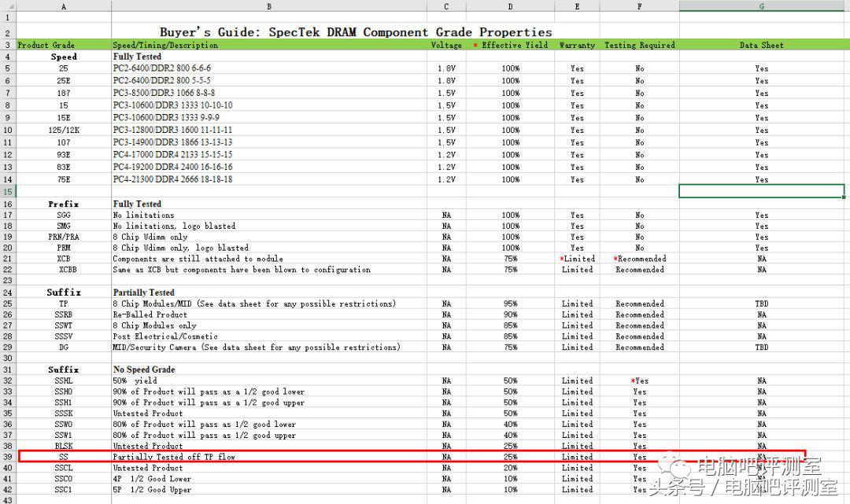Select column C header

(446, 6)
